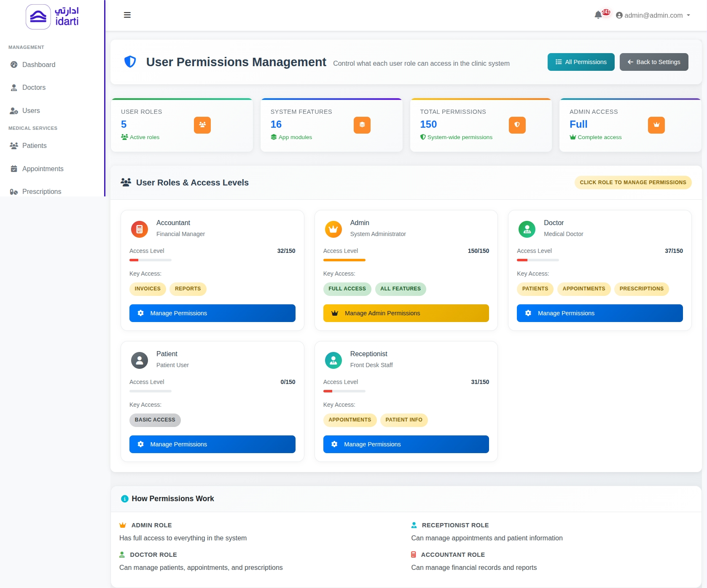The image size is (707, 588).
Task: Click the Doctor role avatar icon
Action: 527,229
